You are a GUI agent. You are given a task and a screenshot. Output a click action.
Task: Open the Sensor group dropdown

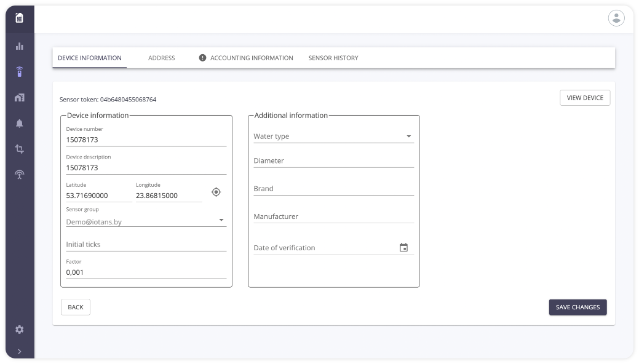click(x=146, y=222)
